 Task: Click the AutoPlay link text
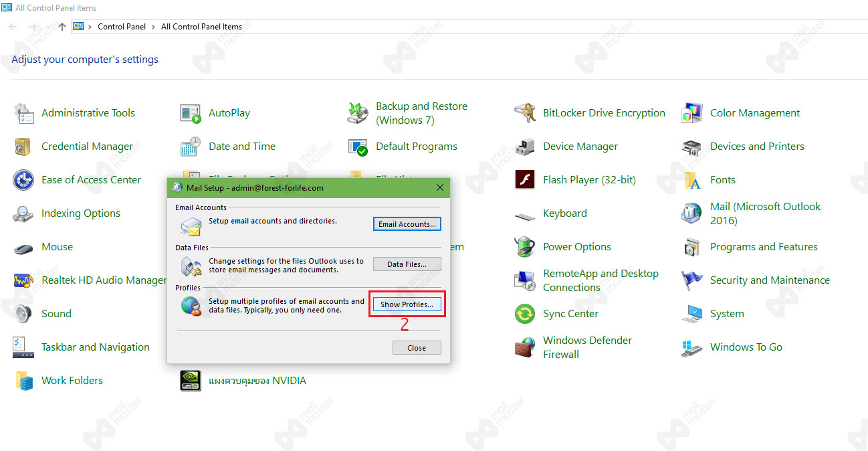pyautogui.click(x=229, y=113)
